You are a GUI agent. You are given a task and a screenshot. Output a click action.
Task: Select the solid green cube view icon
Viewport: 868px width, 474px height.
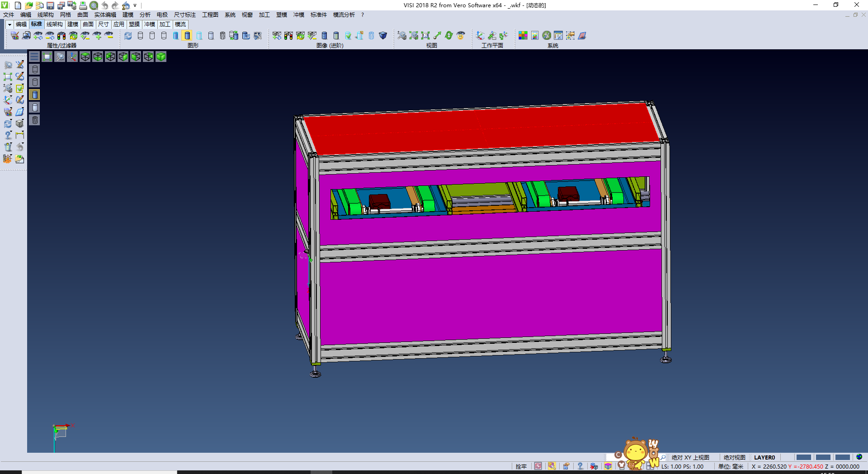[x=161, y=57]
